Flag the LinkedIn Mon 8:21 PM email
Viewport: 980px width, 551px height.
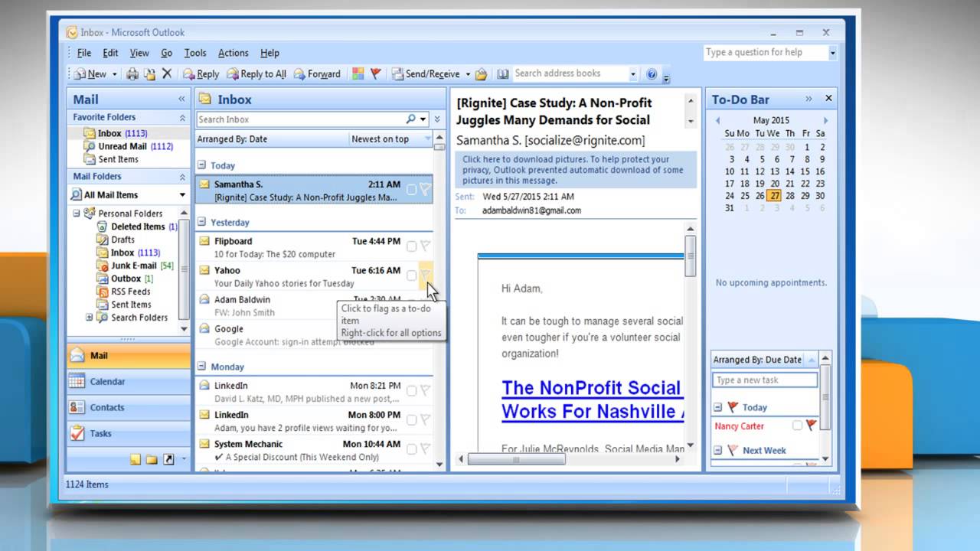coord(426,391)
